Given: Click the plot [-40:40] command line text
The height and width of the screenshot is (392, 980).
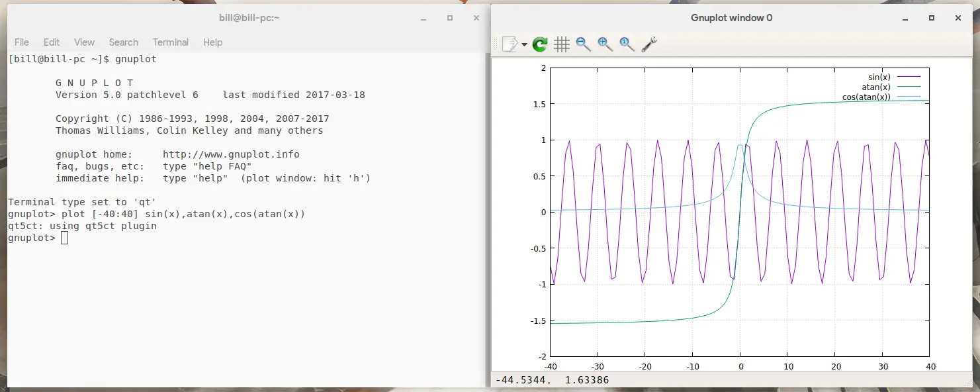Looking at the screenshot, I should tap(183, 215).
